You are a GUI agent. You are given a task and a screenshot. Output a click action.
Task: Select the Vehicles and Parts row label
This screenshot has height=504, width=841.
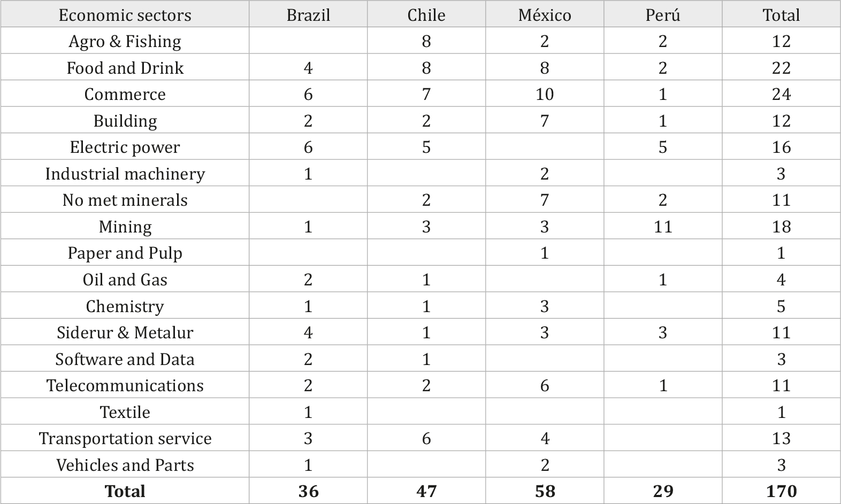pyautogui.click(x=125, y=465)
